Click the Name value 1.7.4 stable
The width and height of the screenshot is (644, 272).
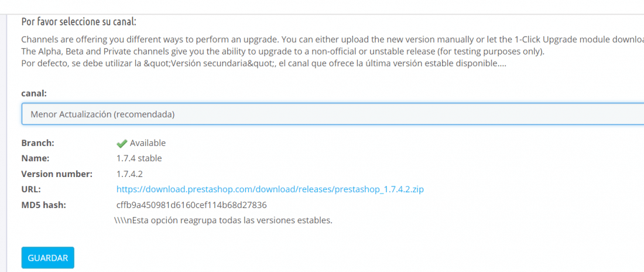point(139,158)
